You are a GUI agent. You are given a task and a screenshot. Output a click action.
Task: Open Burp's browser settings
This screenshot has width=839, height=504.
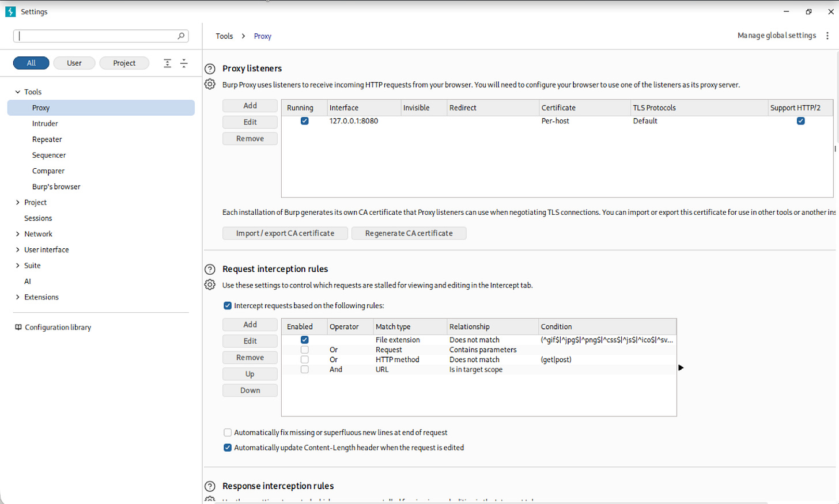[x=56, y=187]
